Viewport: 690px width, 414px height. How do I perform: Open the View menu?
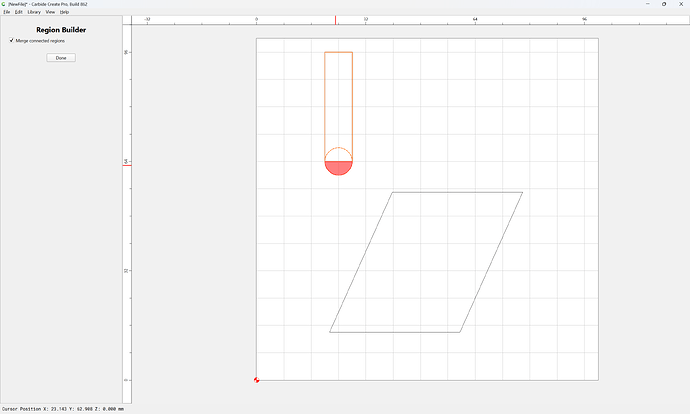pos(50,12)
